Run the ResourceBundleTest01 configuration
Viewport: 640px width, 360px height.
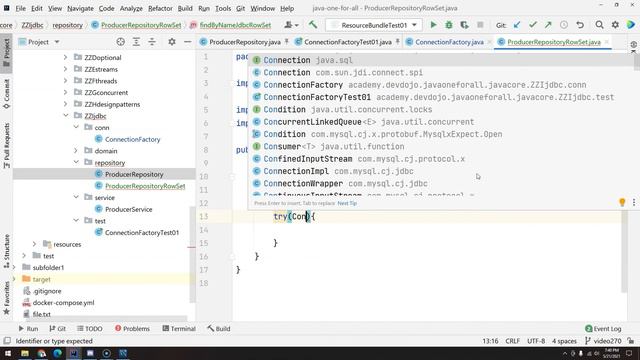(x=433, y=25)
